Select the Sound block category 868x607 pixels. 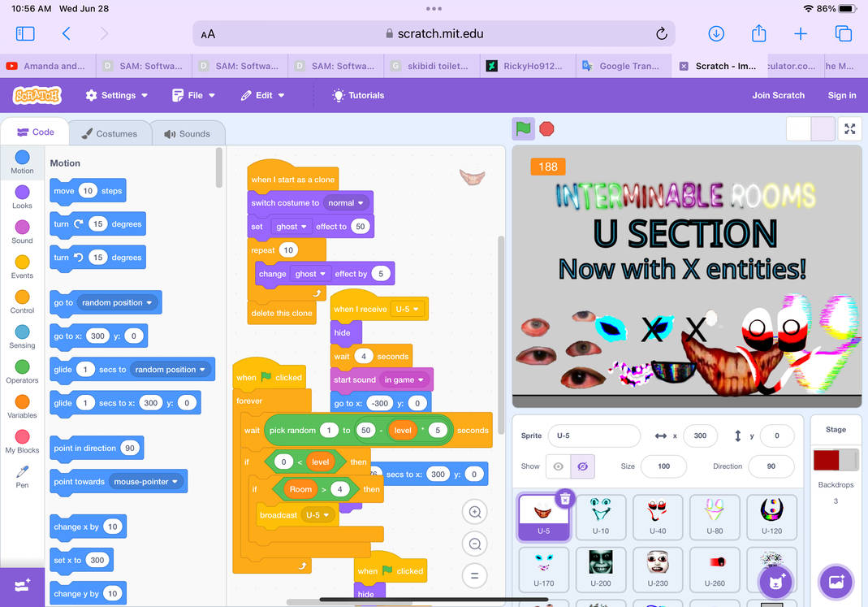coord(22,232)
